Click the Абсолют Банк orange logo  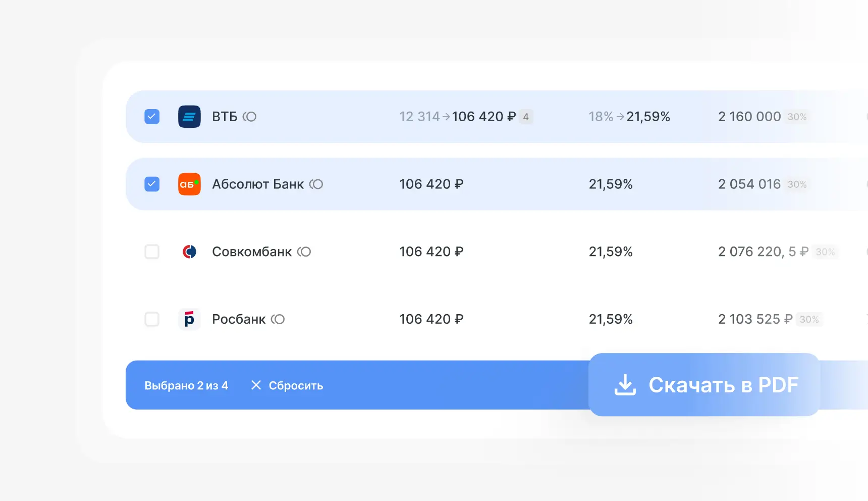pos(189,184)
